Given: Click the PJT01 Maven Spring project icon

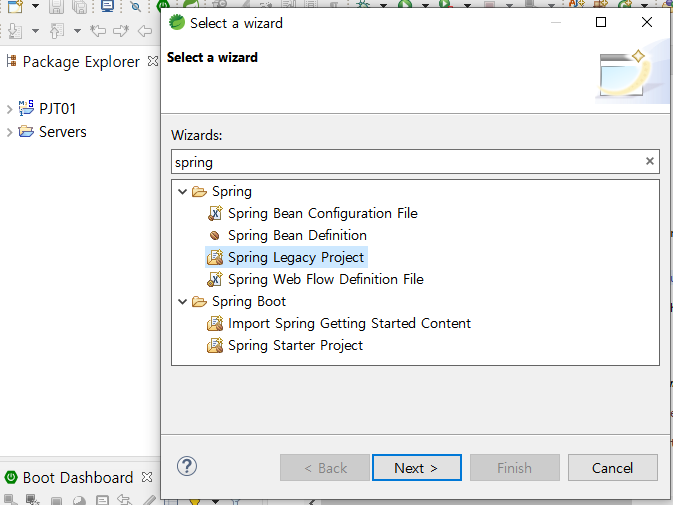Looking at the screenshot, I should pos(26,108).
